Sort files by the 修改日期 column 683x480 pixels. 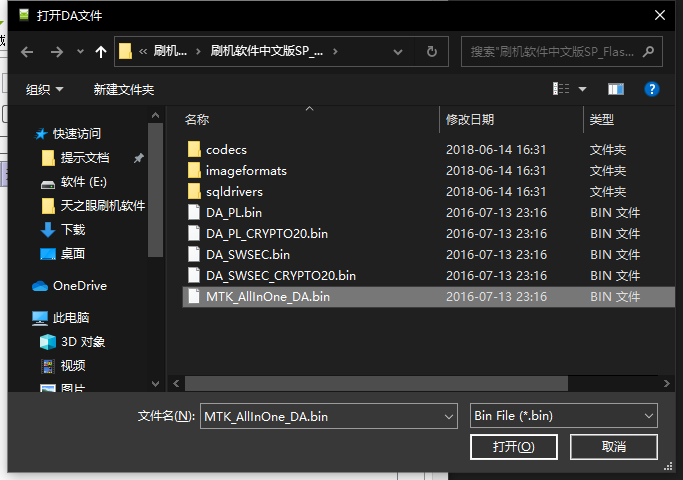point(470,119)
